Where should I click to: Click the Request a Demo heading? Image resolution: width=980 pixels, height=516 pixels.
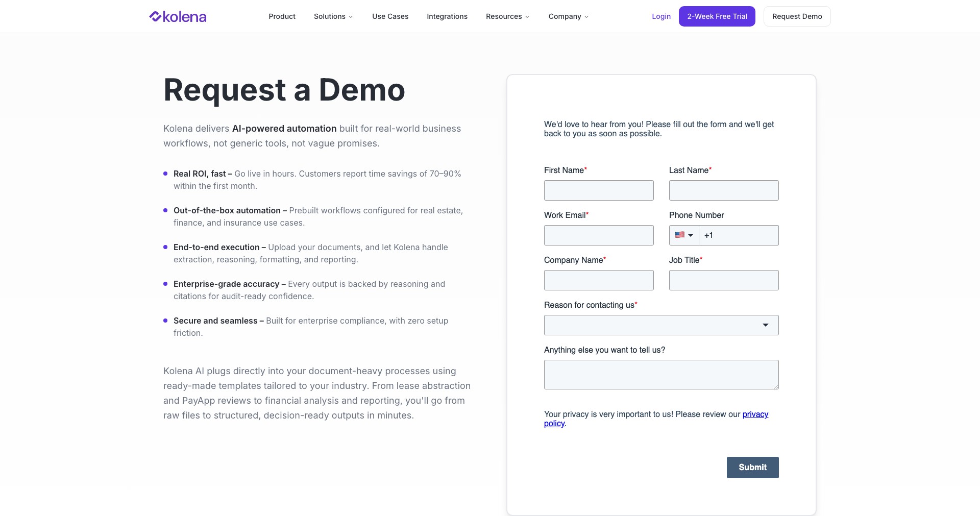[284, 90]
